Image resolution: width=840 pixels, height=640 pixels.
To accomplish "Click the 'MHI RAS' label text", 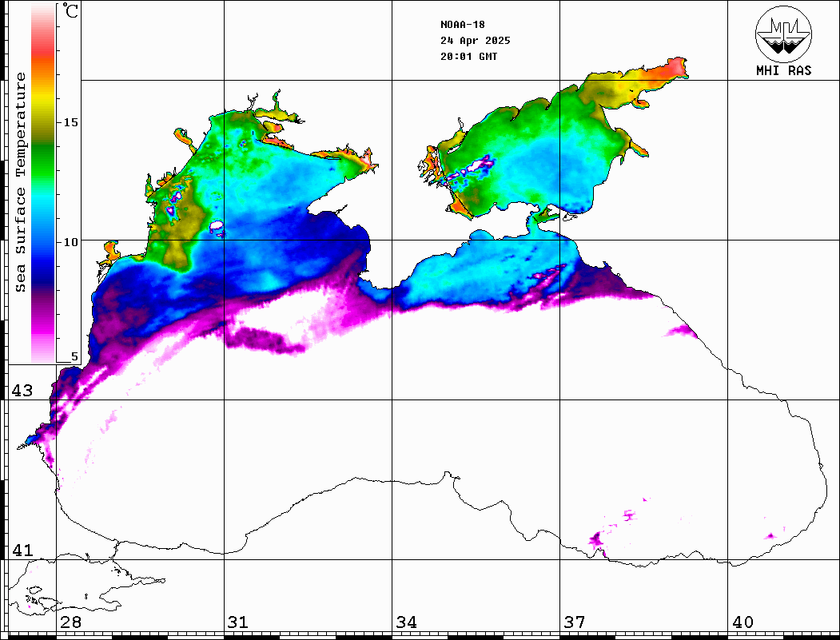I will pyautogui.click(x=784, y=70).
